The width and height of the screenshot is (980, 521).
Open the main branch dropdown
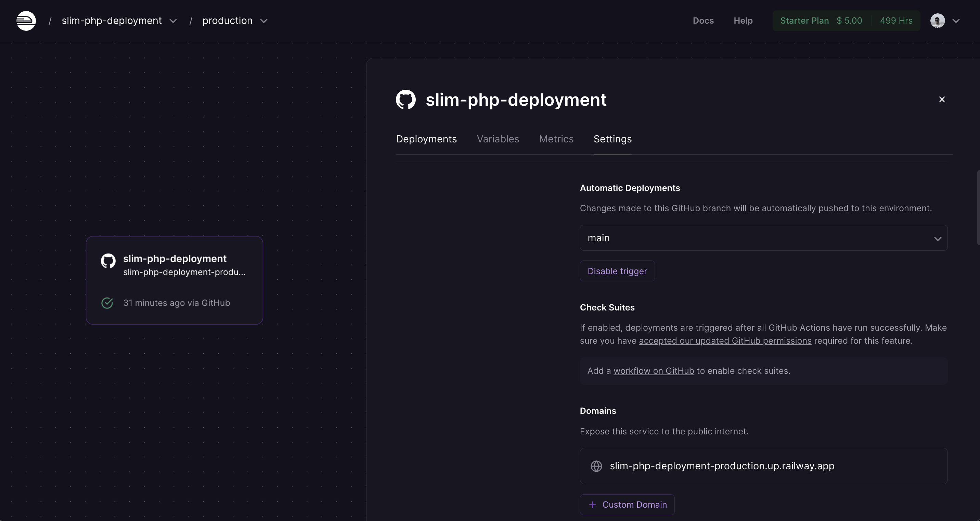pos(763,238)
